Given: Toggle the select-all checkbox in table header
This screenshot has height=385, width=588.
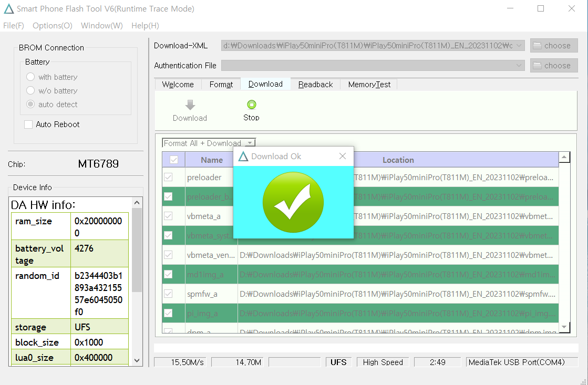Looking at the screenshot, I should point(174,160).
